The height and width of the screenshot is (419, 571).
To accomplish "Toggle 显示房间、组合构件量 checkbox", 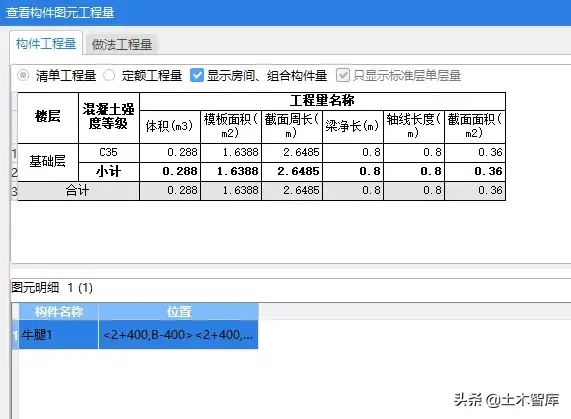I will [x=197, y=76].
